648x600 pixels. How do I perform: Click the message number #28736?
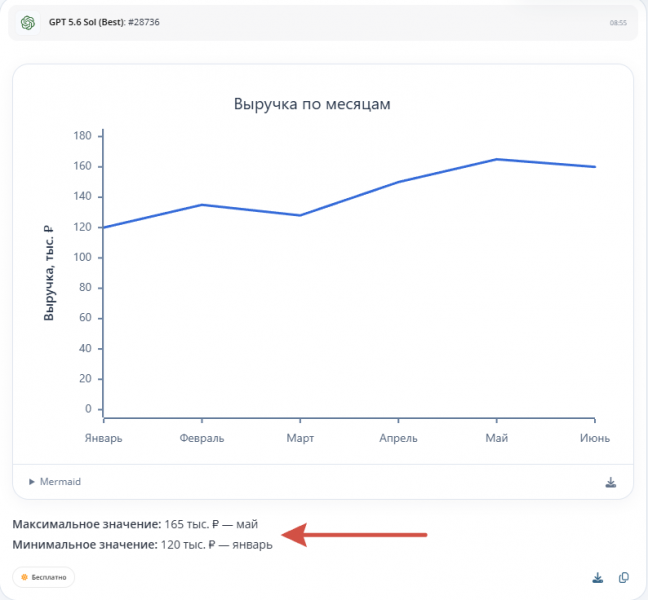click(x=144, y=22)
